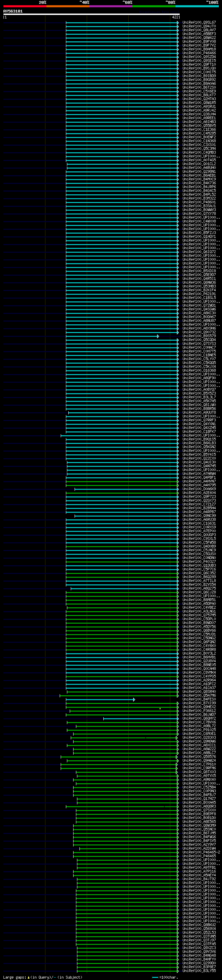The image size is (222, 980).
Task: Select hit label UniRef100_A9BL72
Action: pyautogui.click(x=199, y=726)
